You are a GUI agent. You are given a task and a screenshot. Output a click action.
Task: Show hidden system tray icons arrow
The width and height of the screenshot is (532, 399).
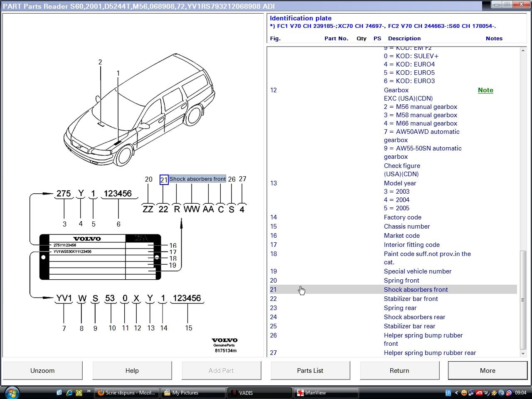pyautogui.click(x=456, y=393)
